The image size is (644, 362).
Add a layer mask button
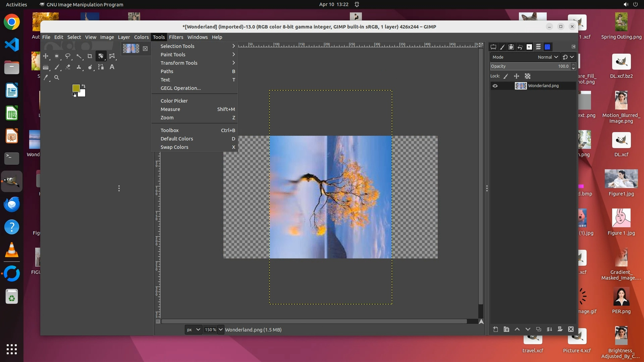[560, 329]
